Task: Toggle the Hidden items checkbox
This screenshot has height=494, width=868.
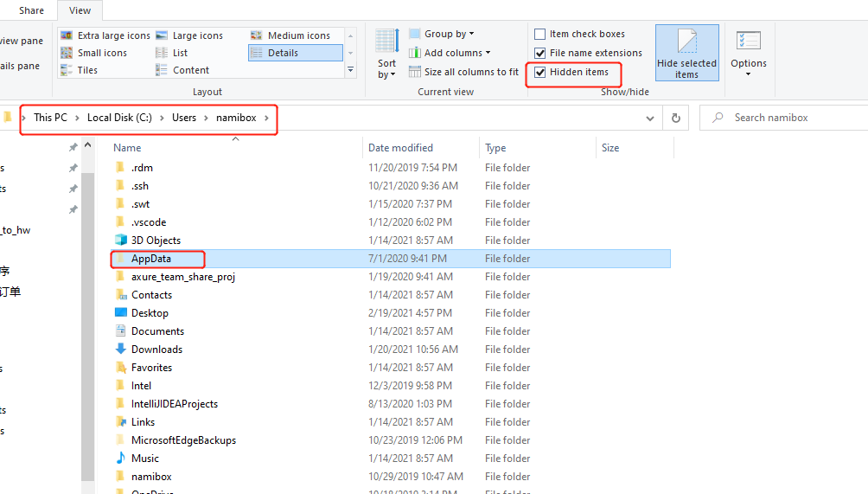Action: click(x=539, y=72)
